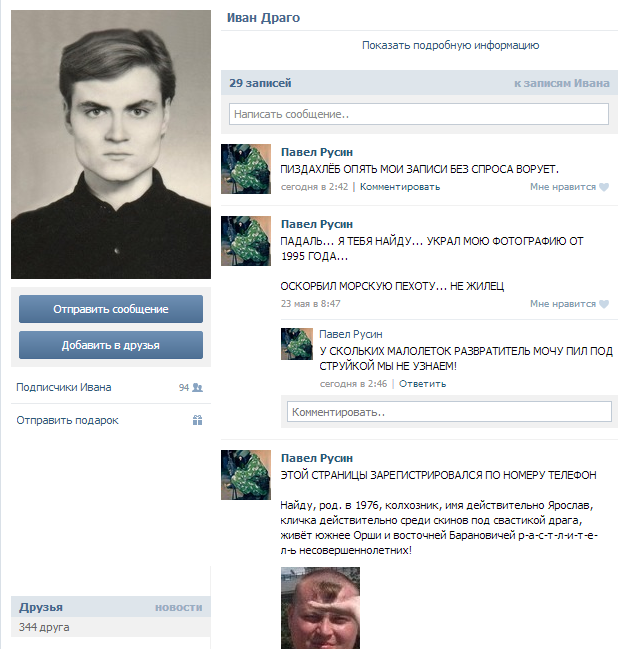Viewport: 621px width, 649px height.
Task: Focus the Комментировать reply field
Action: point(449,412)
